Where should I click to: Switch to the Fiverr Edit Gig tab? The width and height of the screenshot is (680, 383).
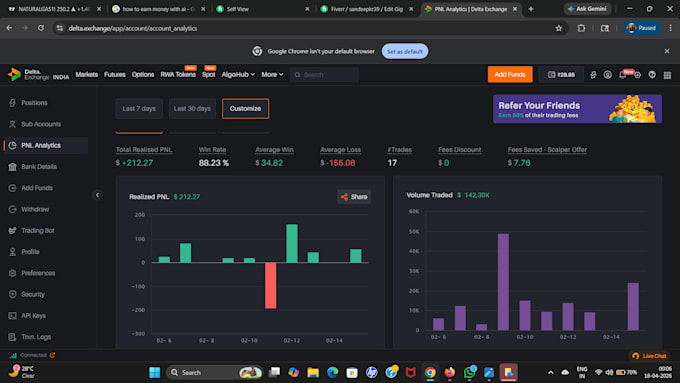coord(366,9)
